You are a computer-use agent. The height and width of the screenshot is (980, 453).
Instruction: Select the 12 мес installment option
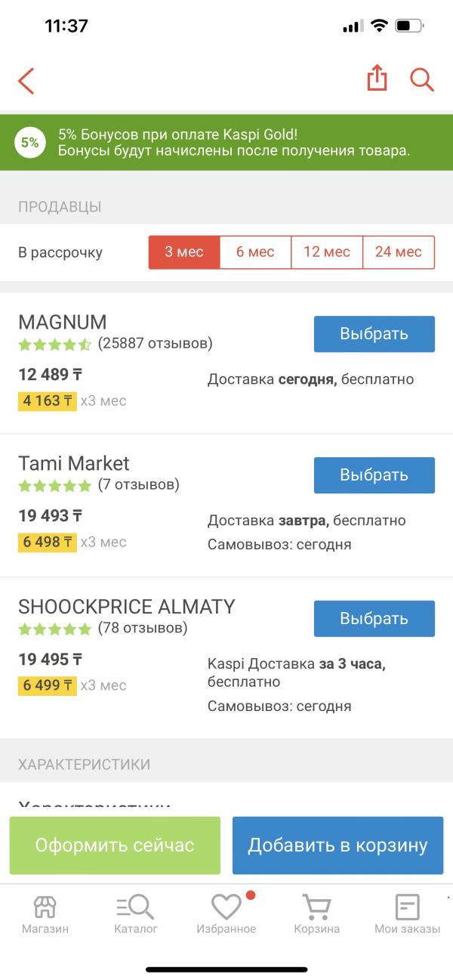[x=327, y=252]
